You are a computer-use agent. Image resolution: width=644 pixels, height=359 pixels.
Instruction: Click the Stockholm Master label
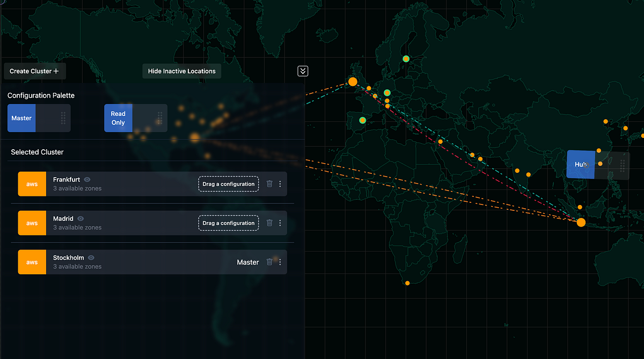point(248,262)
